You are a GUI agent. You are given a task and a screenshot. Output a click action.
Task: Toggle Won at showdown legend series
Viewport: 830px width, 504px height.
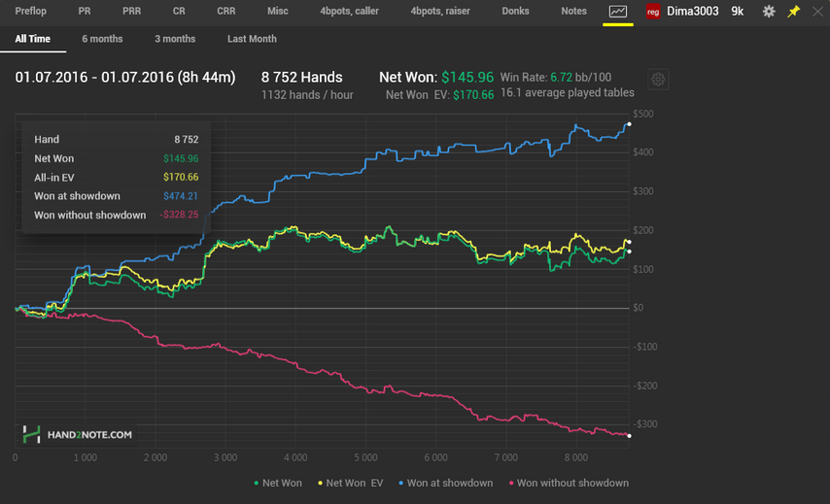coord(445,483)
